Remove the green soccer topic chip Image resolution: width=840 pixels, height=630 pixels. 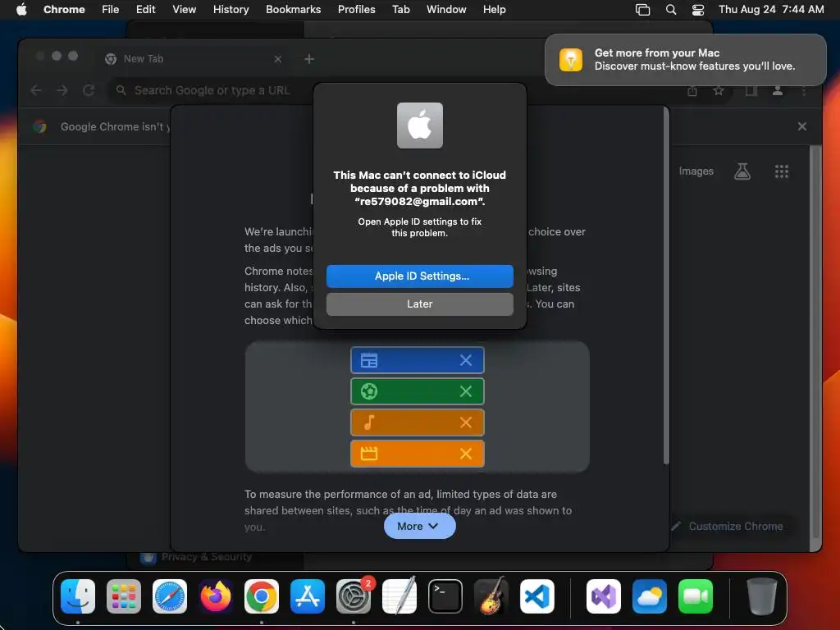tap(466, 391)
